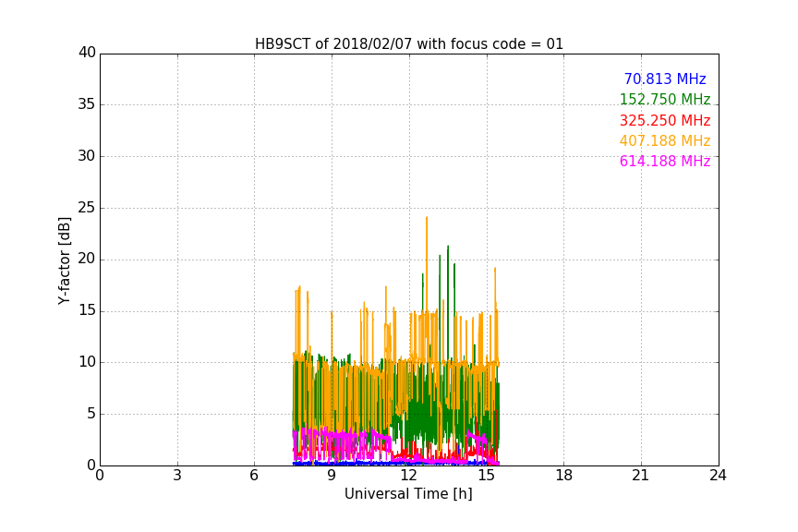This screenshot has width=798, height=532.
Task: Click the plot title mentioning HB9SCT
Action: (408, 43)
